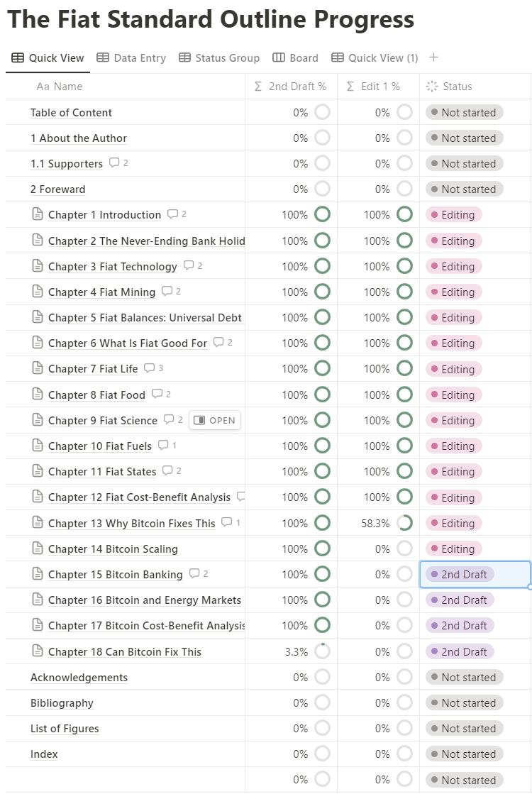
Task: Click page icon of Chapter 8 Fiat Food
Action: point(38,395)
